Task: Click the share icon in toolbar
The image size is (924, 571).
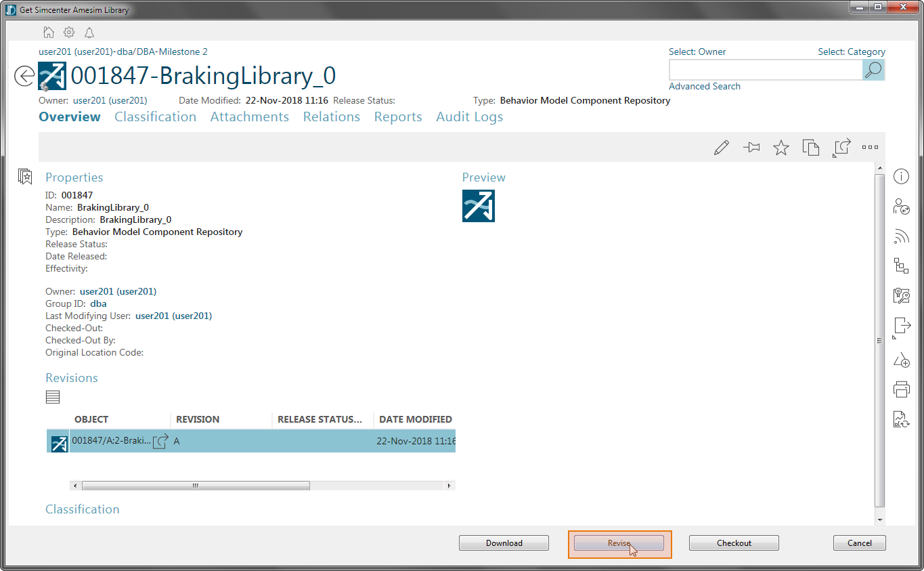Action: coord(841,148)
